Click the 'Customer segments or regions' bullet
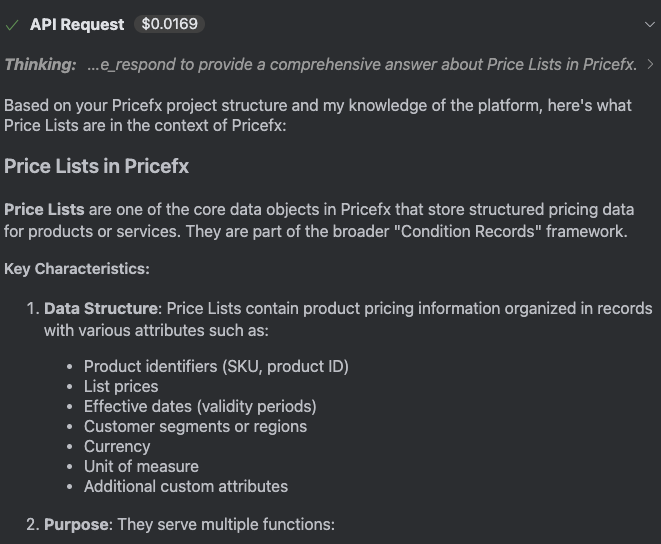661x544 pixels. point(195,426)
